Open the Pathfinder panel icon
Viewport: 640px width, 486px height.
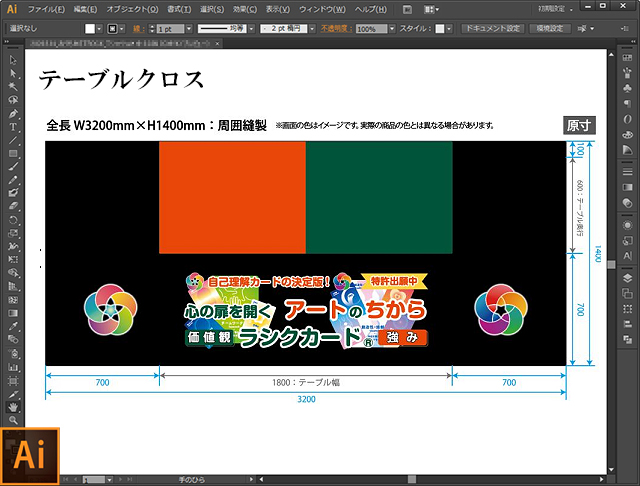click(x=627, y=339)
